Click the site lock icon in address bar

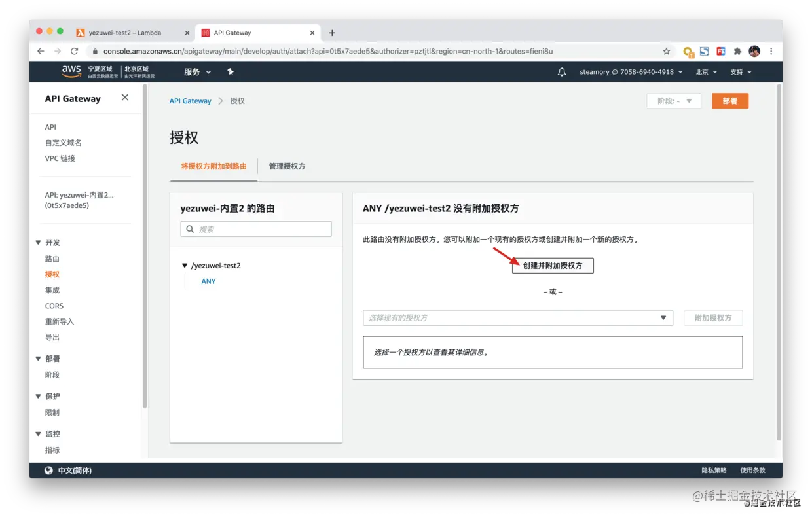pos(96,51)
